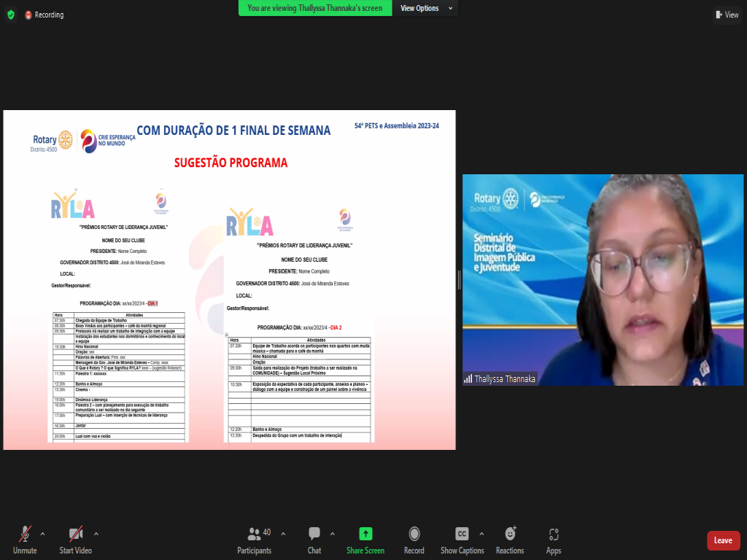Click the green encryption shield icon
Screen dimensions: 747x560
pos(10,15)
